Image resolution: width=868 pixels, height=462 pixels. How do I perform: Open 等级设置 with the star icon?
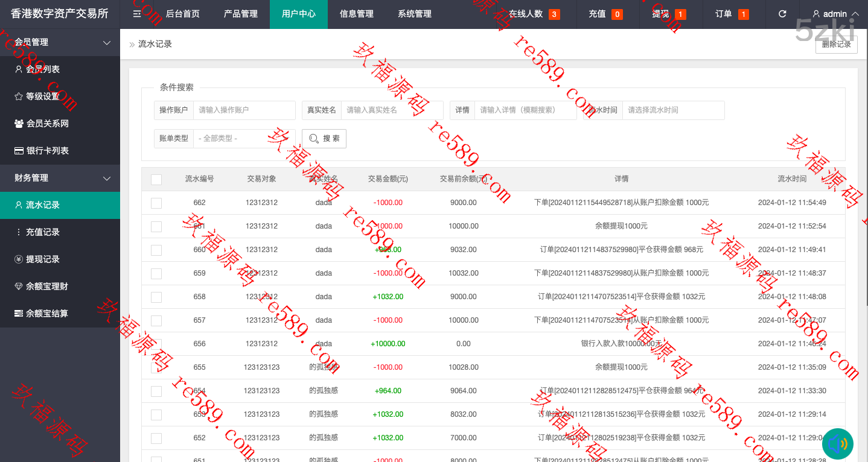pyautogui.click(x=19, y=97)
